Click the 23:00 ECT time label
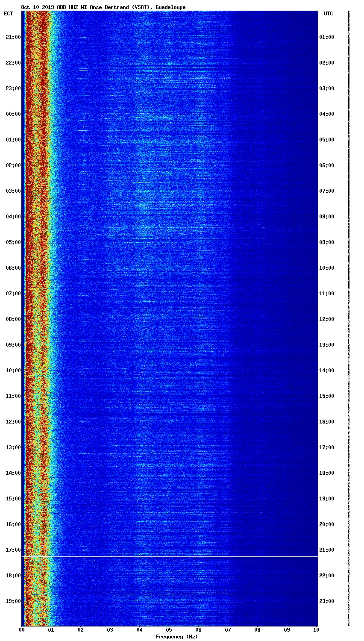Viewport: 364px width, 641px height. (x=13, y=88)
